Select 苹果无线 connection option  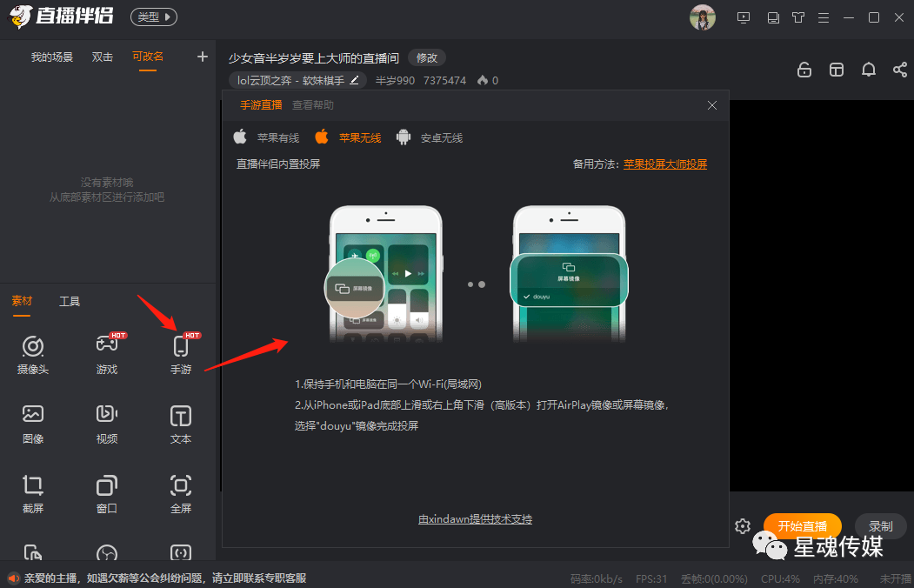(x=348, y=137)
